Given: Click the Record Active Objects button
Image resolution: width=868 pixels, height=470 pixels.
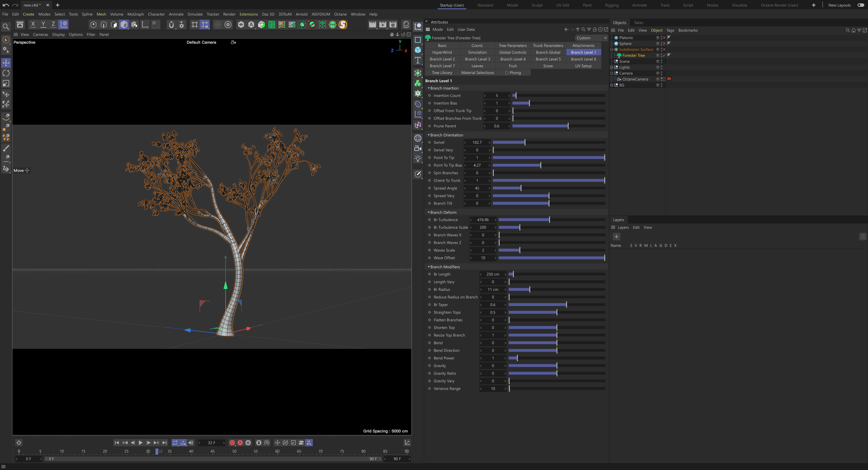Looking at the screenshot, I should coord(232,443).
